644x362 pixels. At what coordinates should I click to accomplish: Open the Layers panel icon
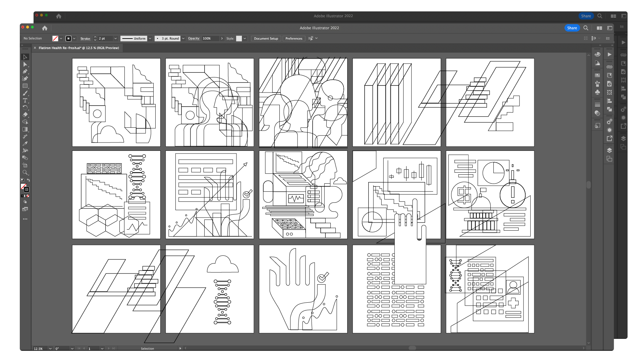click(609, 150)
